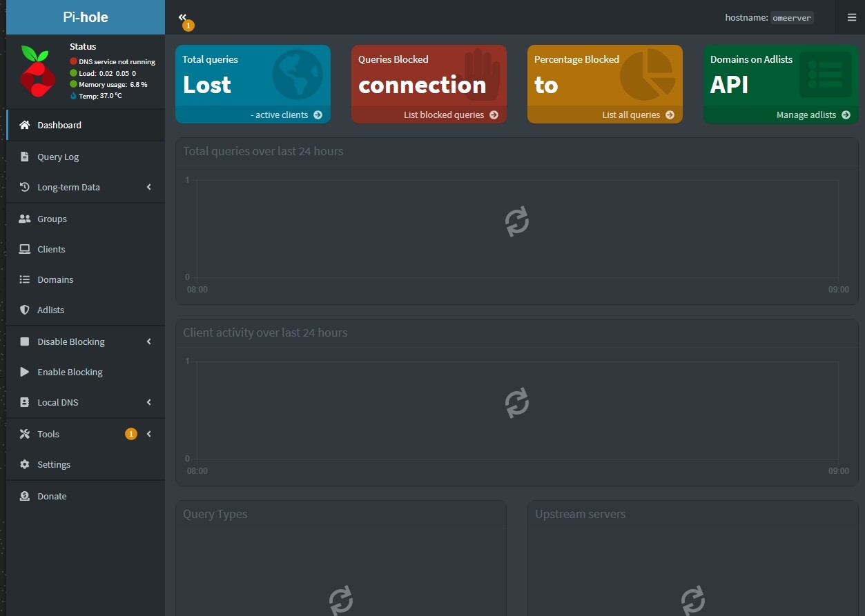Expand the Tools submenu chevron
The image size is (865, 616).
click(149, 434)
